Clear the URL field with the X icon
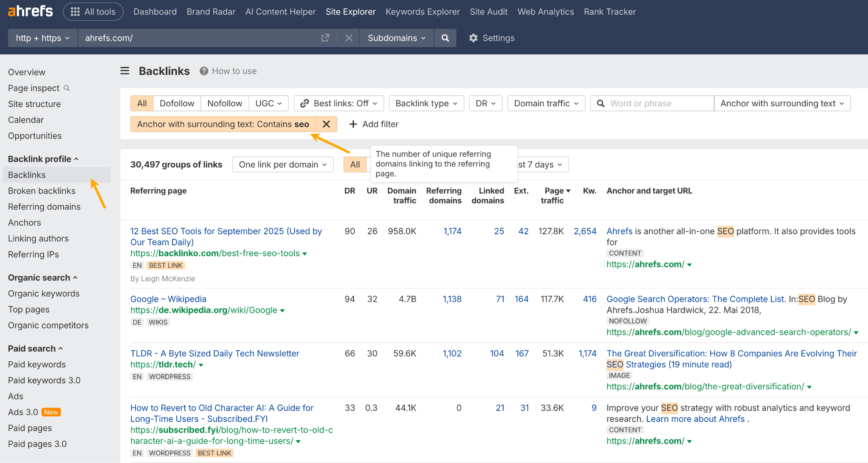Image resolution: width=868 pixels, height=463 pixels. [x=348, y=38]
